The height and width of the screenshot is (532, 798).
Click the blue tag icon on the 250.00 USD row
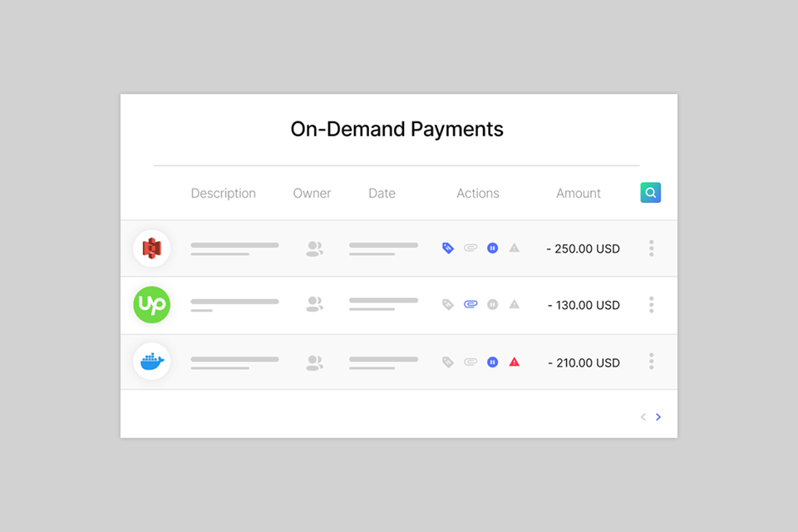click(x=448, y=248)
